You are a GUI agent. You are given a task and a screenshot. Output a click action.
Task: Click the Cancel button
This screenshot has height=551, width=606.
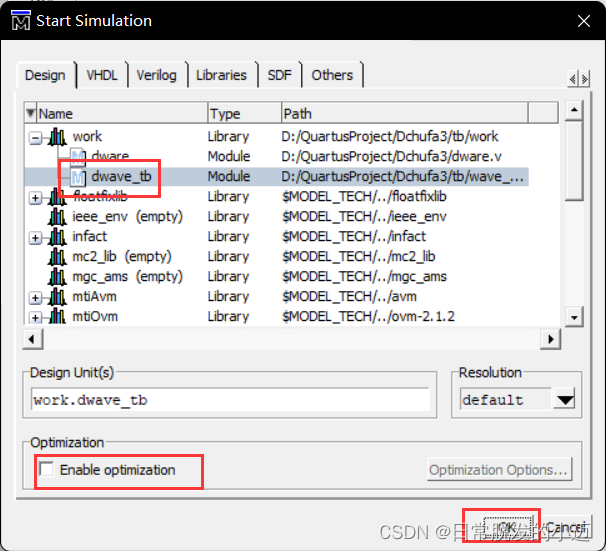coord(565,526)
